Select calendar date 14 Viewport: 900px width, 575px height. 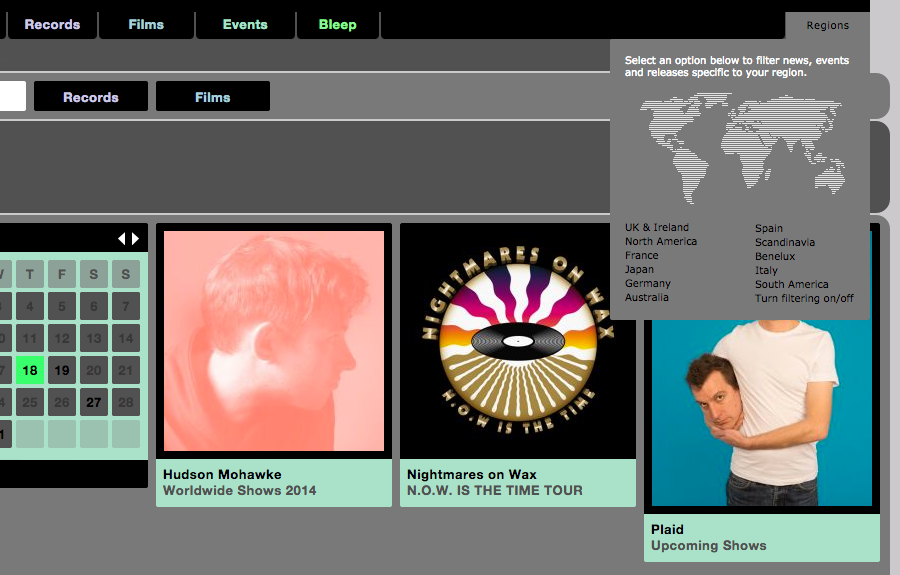pos(126,339)
